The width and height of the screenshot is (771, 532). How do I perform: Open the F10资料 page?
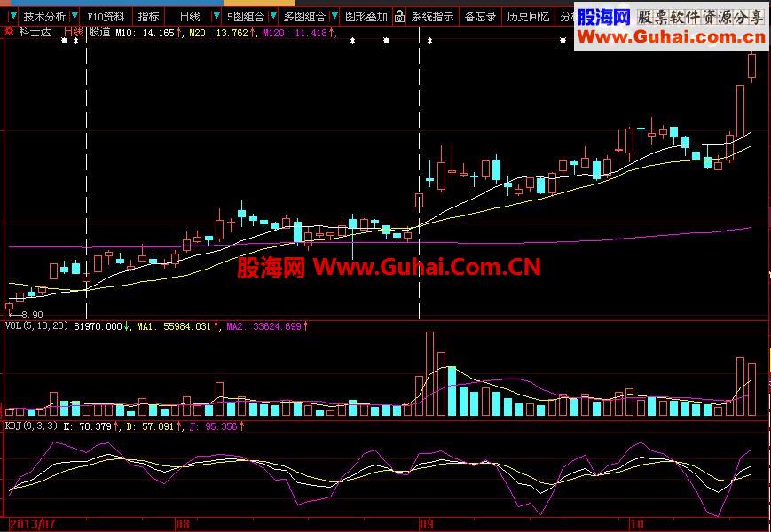[106, 17]
